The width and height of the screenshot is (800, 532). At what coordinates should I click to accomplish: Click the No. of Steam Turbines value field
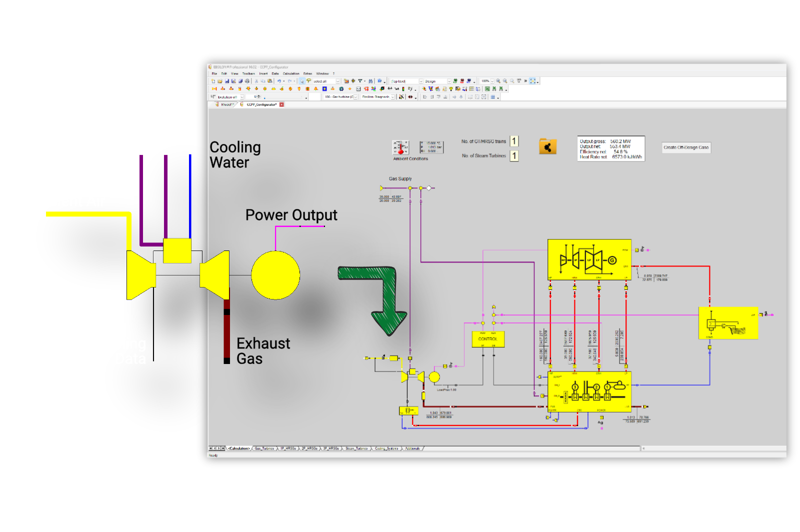coord(514,155)
